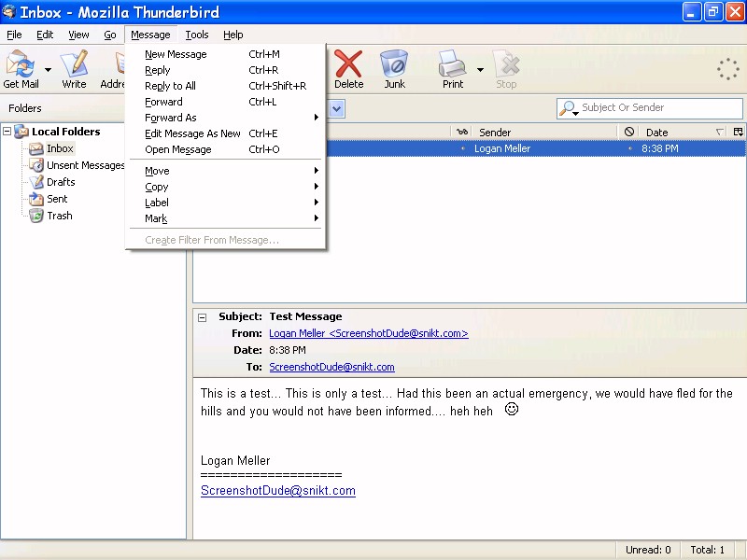Expand the Copy submenu
Viewport: 747px width, 560px height.
coord(226,187)
